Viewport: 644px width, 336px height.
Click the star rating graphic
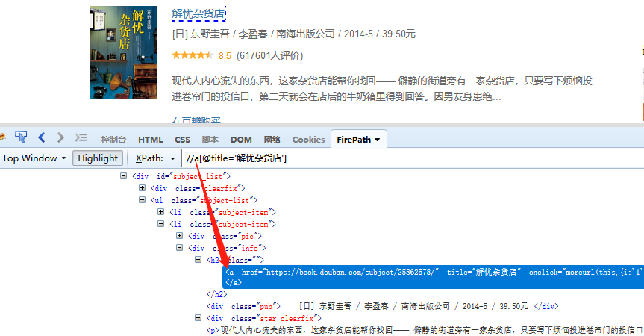(x=193, y=55)
